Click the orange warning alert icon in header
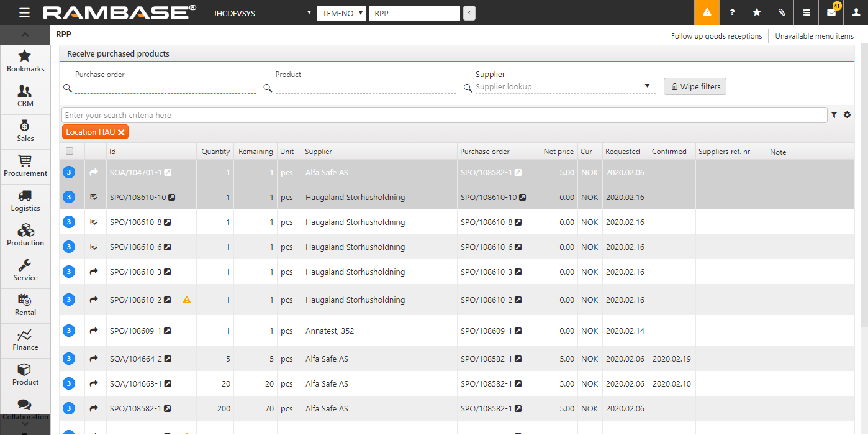This screenshot has height=435, width=868. tap(707, 12)
